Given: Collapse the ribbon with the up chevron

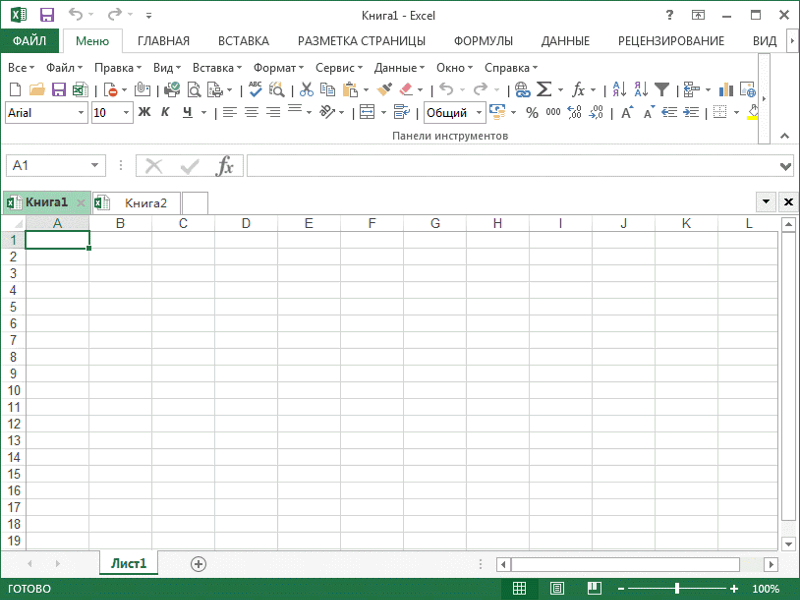Looking at the screenshot, I should pos(785,136).
